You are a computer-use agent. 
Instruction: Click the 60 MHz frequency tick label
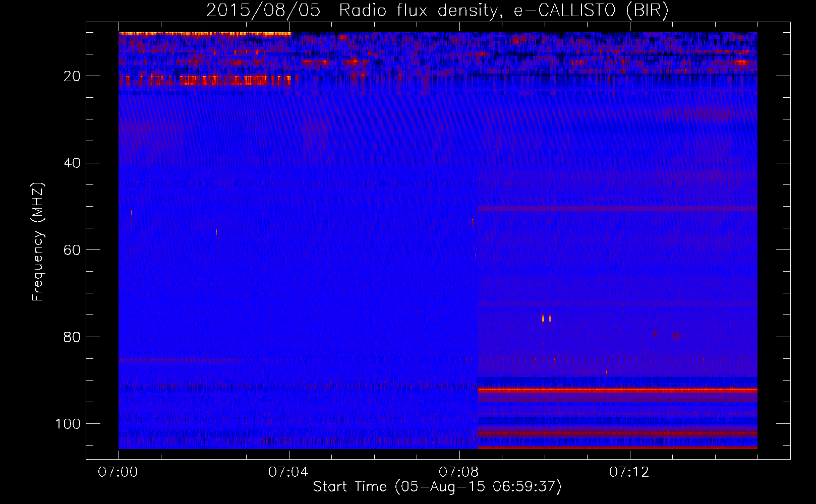click(x=73, y=250)
